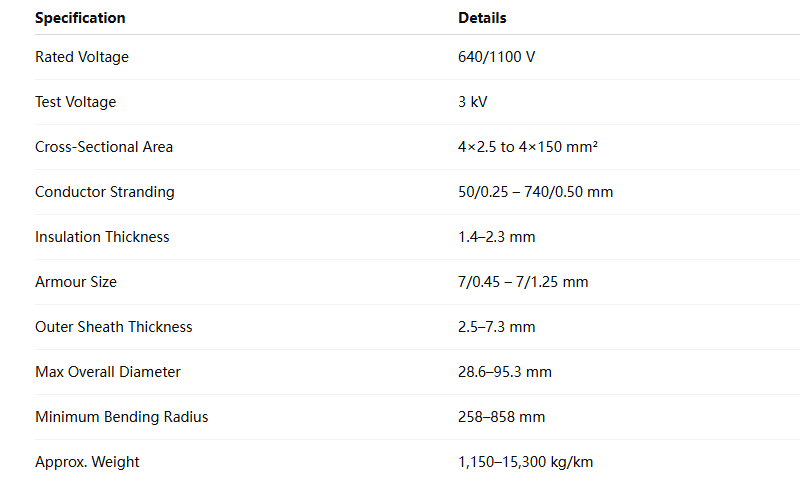
Task: Click the Armour Size label
Action: coord(76,282)
